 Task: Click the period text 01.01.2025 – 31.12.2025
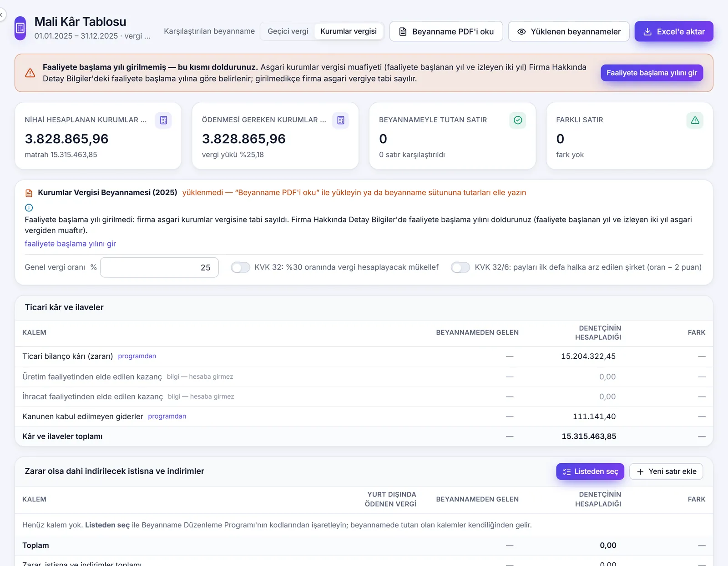pos(76,36)
